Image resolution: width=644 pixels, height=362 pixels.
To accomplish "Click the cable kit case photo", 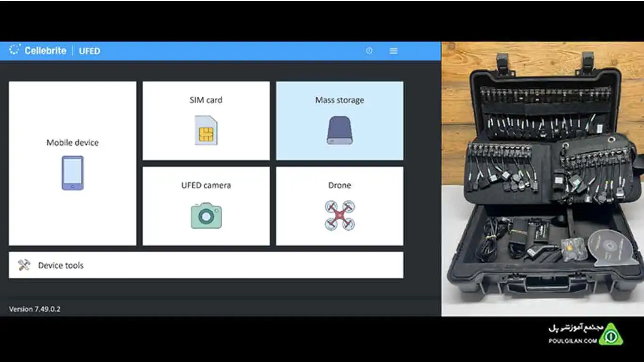I will (543, 179).
